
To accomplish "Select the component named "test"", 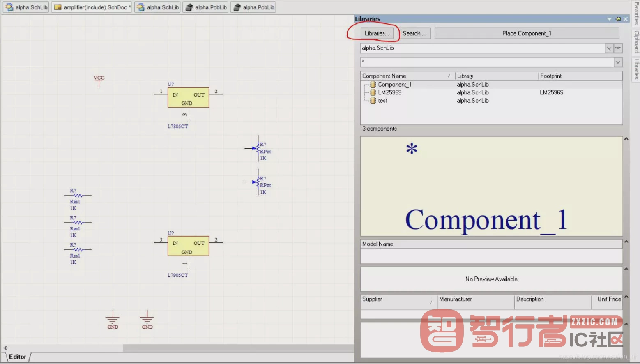I will (382, 101).
